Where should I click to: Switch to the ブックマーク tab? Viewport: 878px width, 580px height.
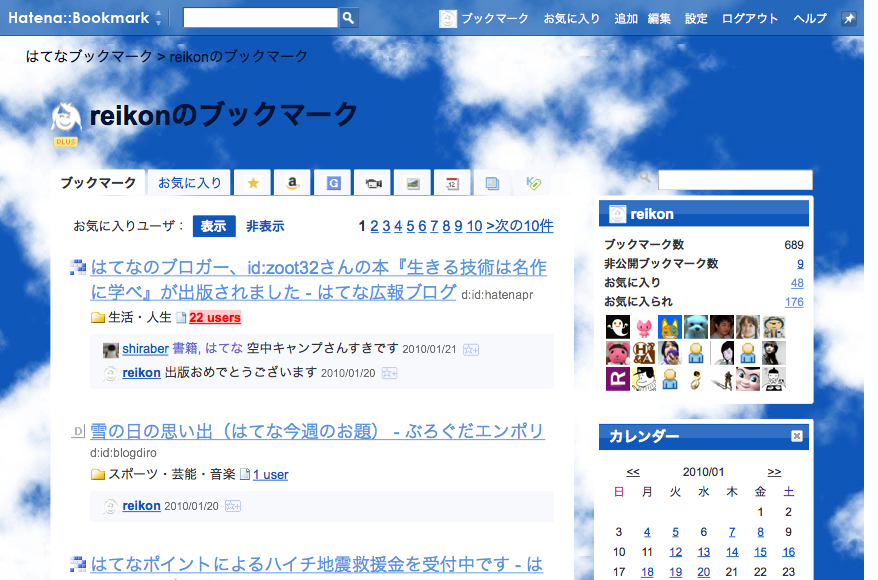[98, 183]
